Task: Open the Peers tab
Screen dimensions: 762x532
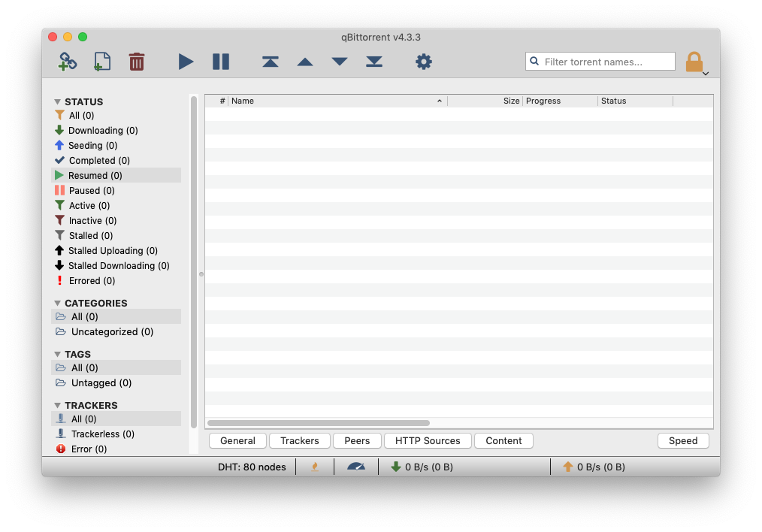Action: [357, 440]
